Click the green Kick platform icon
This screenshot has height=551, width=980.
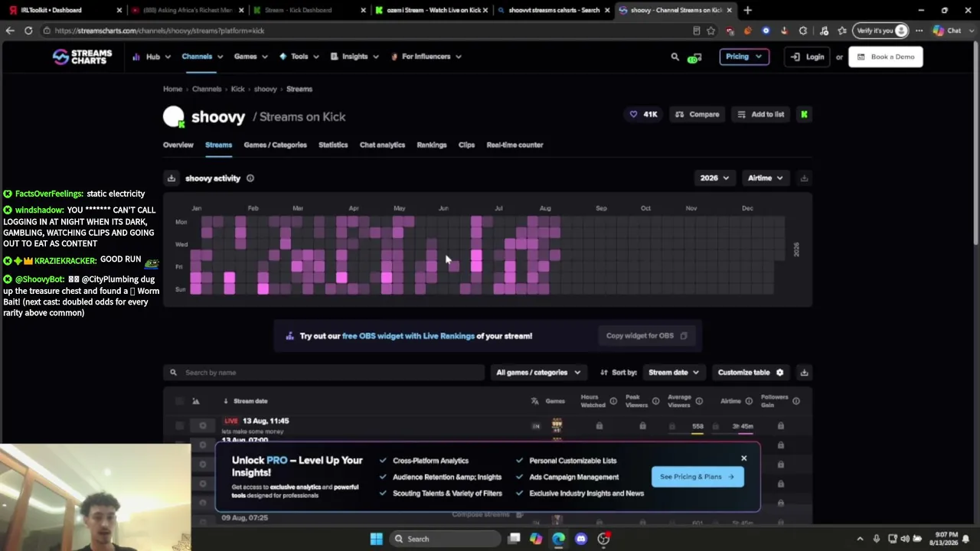tap(804, 114)
